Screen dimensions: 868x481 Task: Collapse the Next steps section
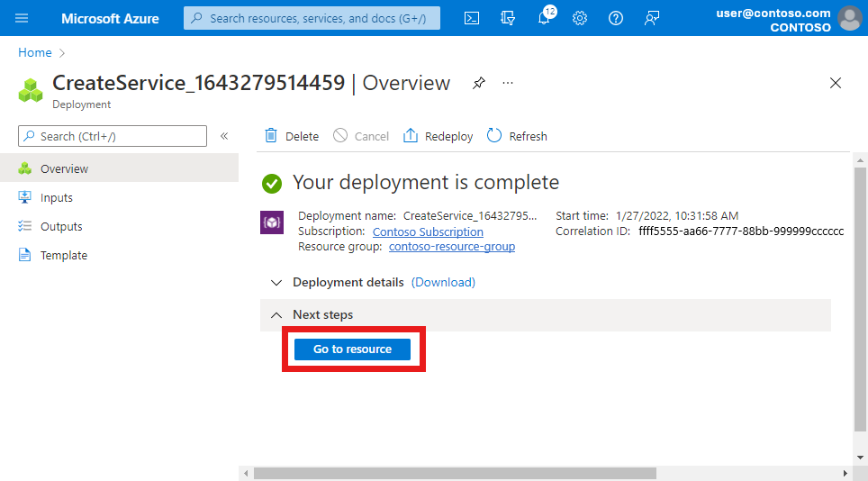tap(276, 315)
